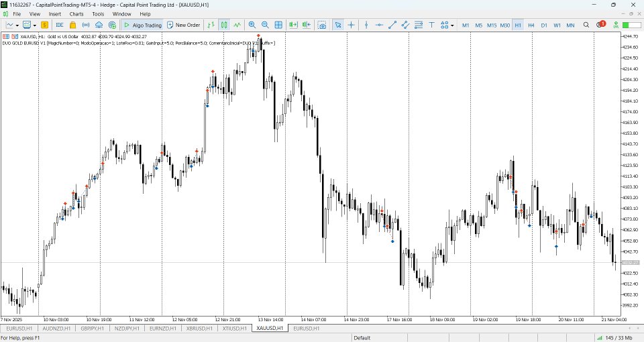The image size is (644, 342).
Task: Expand the chart templates dropdown arrow
Action: [x=35, y=25]
